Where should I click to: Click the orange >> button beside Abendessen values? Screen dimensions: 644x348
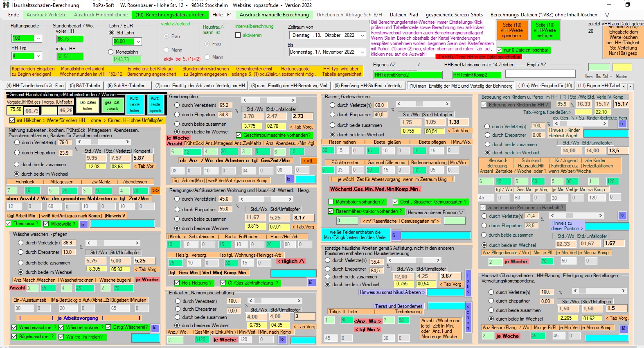(155, 191)
